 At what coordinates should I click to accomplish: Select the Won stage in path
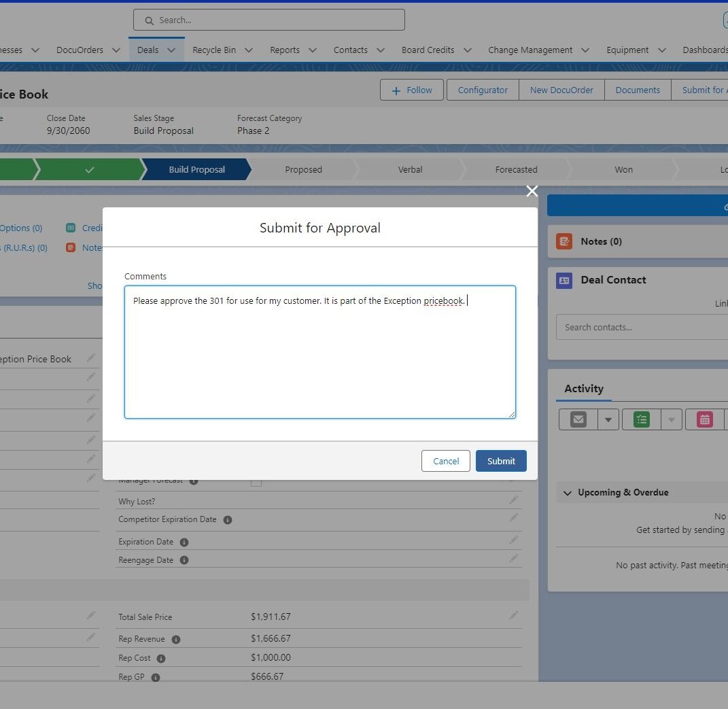pos(623,169)
